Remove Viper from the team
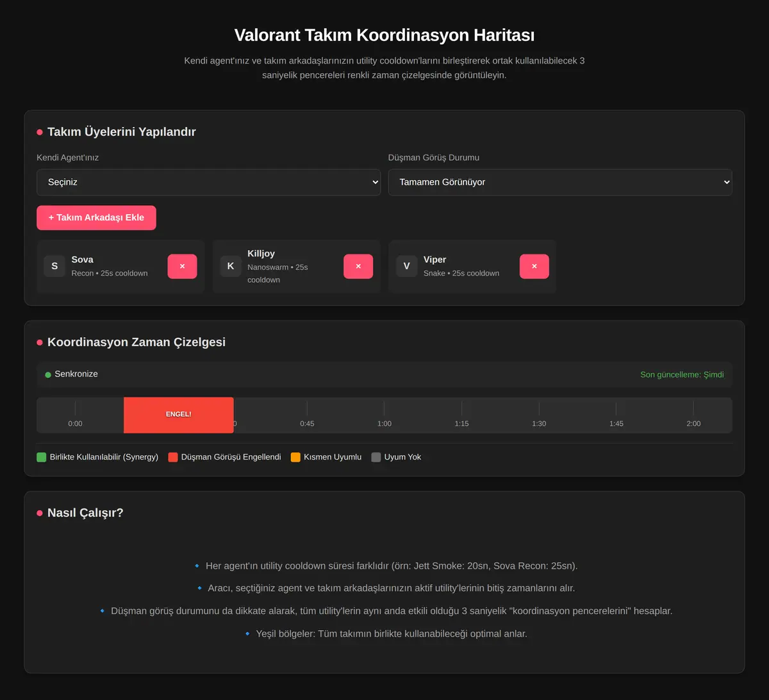Viewport: 769px width, 700px height. tap(534, 267)
